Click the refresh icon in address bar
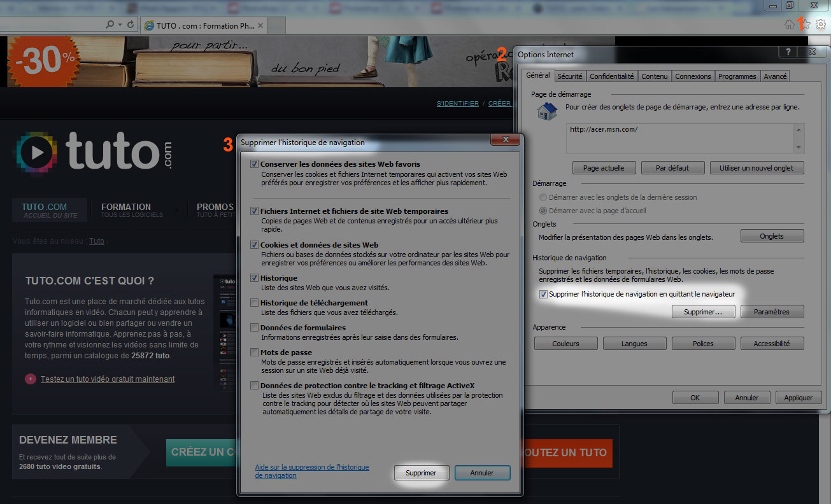Screen dimensions: 831x504 131,25
